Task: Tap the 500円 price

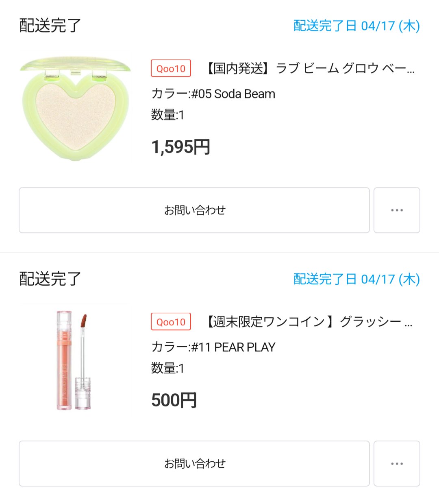Action: (x=174, y=400)
